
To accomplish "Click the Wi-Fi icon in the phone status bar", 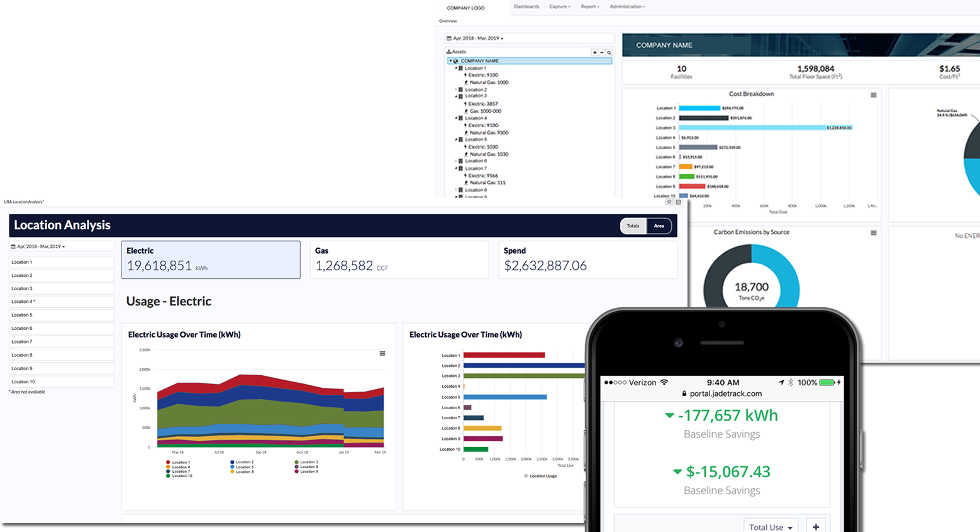I will click(664, 382).
